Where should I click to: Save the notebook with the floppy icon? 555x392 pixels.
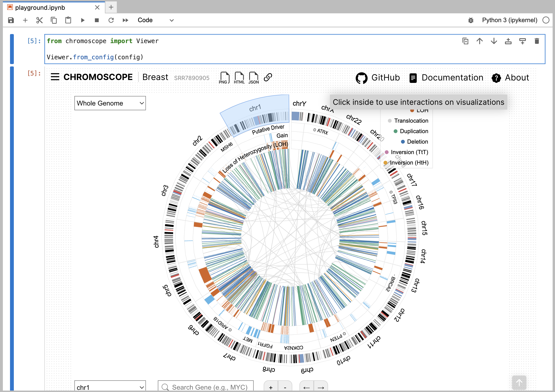[x=11, y=20]
